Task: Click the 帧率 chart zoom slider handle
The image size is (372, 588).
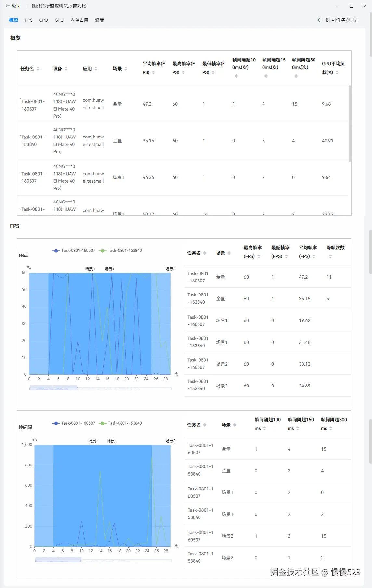Action: pyautogui.click(x=53, y=388)
